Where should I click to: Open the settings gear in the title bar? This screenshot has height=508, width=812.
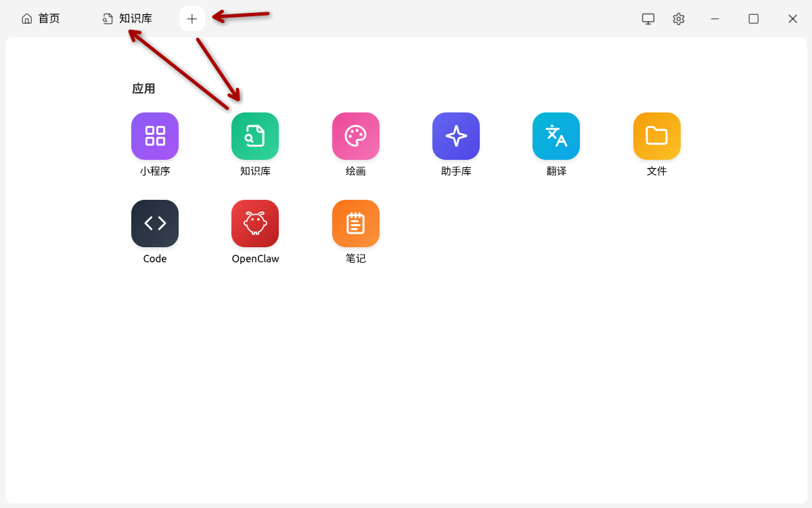(678, 18)
